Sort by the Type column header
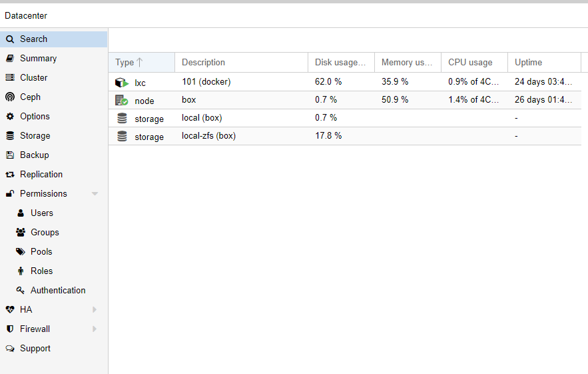588x374 pixels. click(x=142, y=63)
